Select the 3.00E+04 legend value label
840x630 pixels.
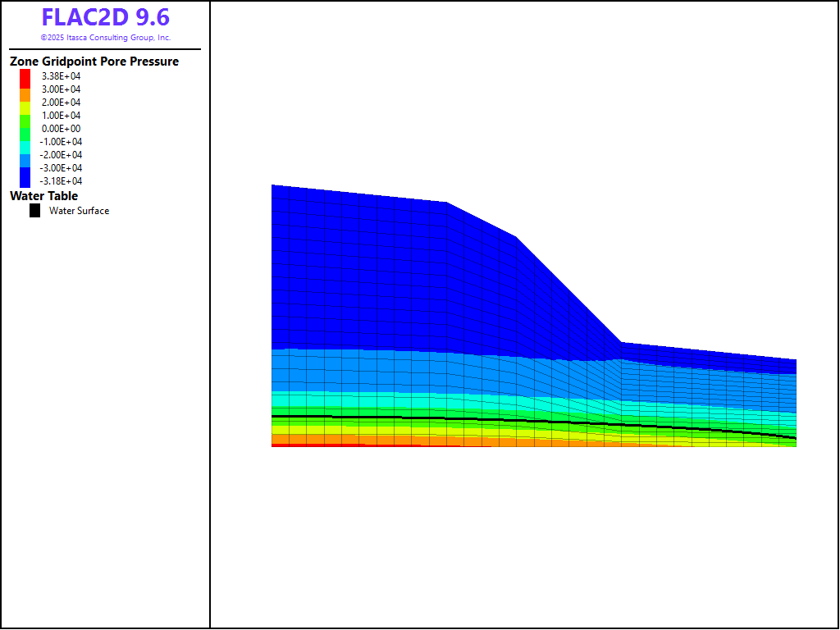pos(62,89)
